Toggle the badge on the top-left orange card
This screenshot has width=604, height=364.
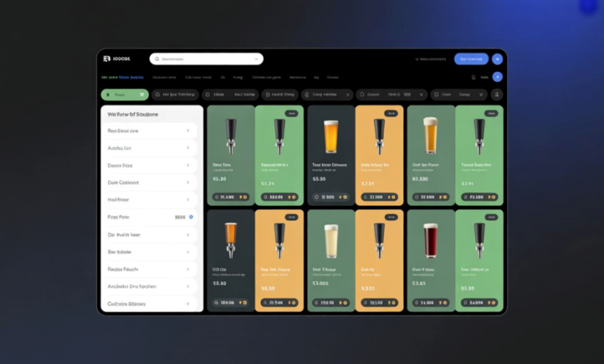pos(391,113)
